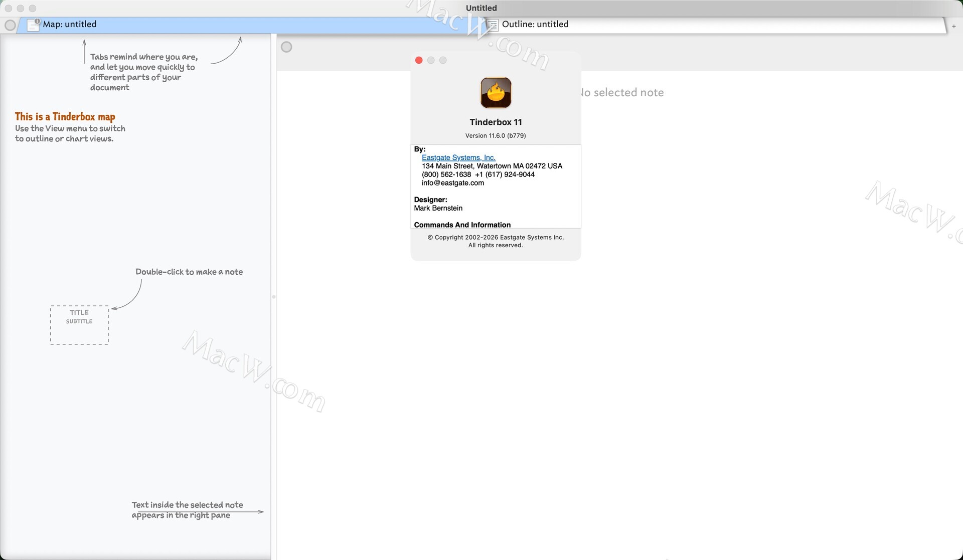
Task: Add a new tab with plus button
Action: pos(953,26)
